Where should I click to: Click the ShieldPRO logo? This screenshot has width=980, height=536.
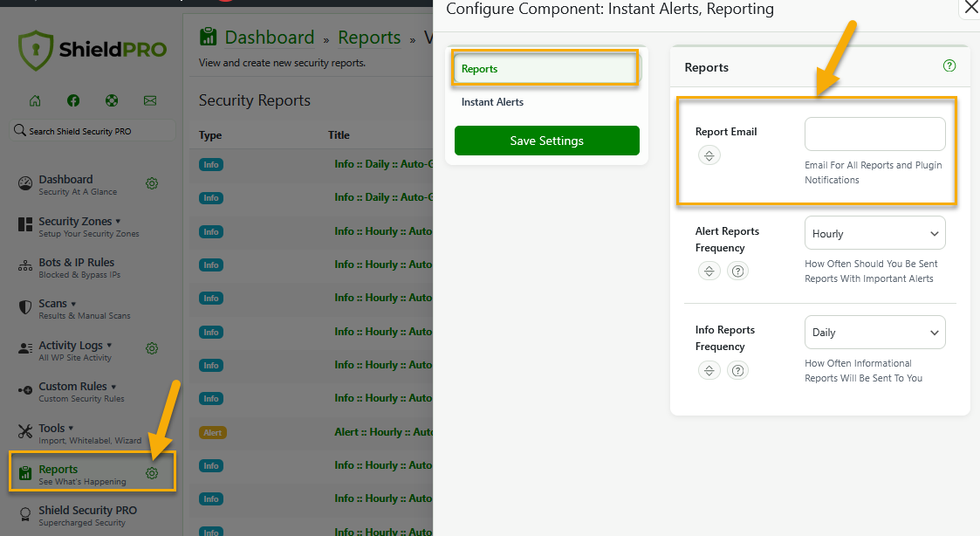pyautogui.click(x=93, y=50)
